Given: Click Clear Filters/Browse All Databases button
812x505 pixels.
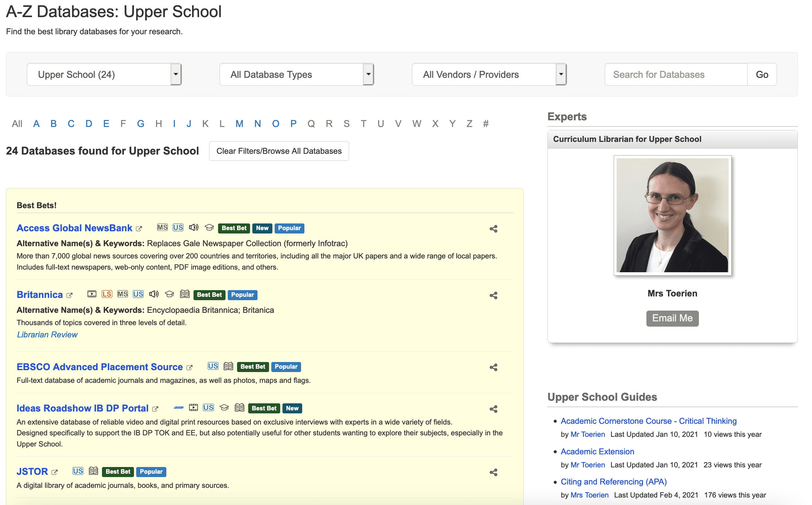Looking at the screenshot, I should tap(279, 151).
